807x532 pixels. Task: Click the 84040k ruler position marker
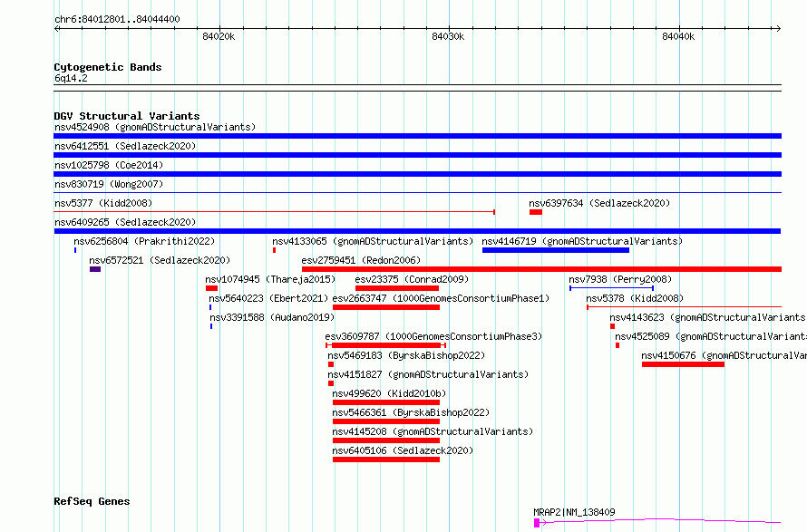pos(678,36)
